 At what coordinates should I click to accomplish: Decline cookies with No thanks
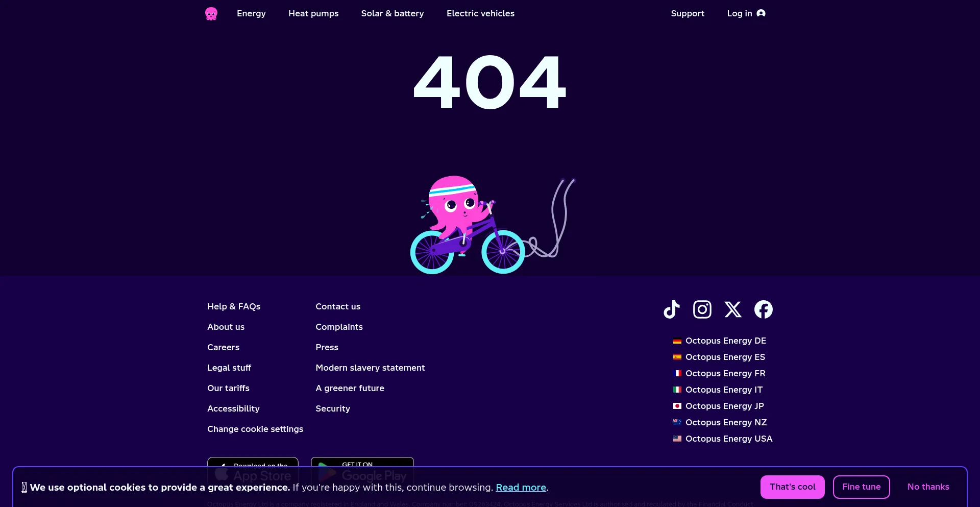coord(928,487)
